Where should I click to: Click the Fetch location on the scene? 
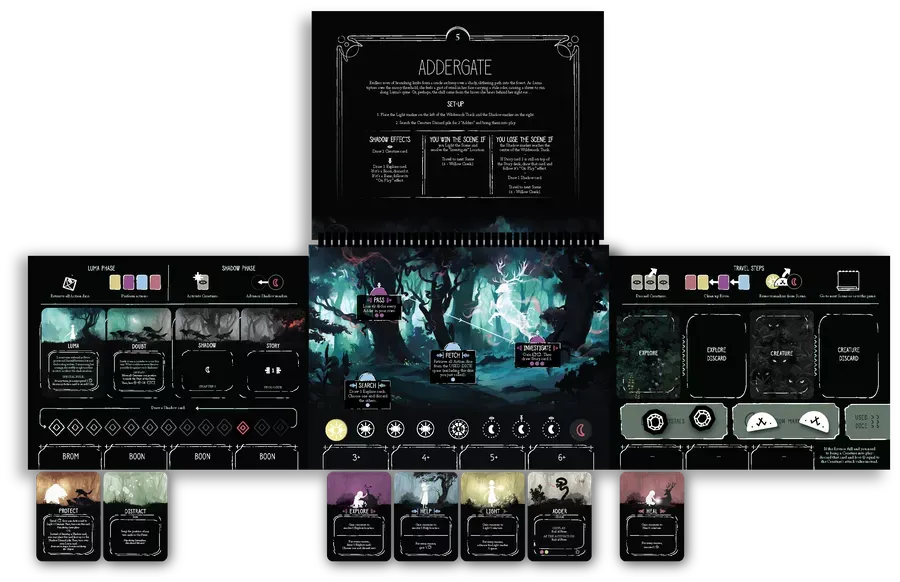click(453, 365)
